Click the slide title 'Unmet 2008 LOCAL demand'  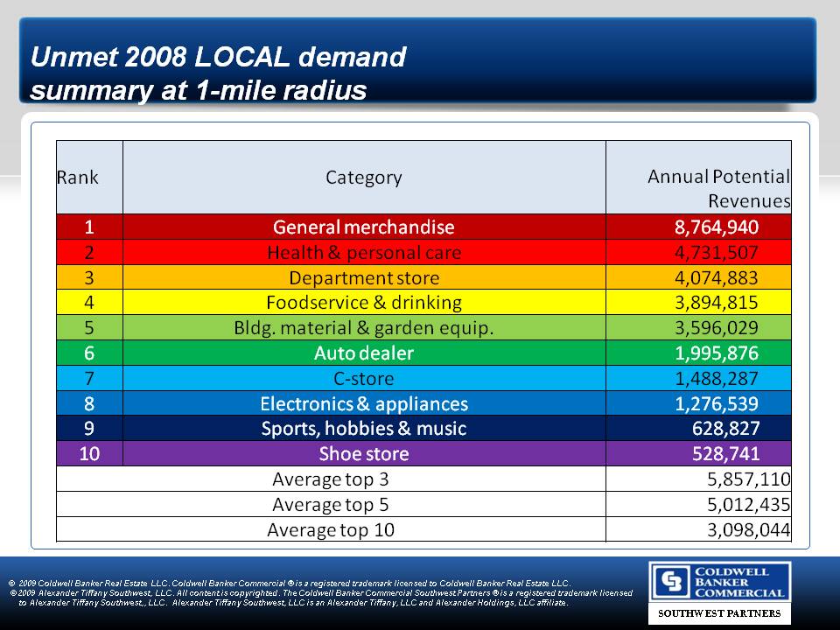click(218, 58)
